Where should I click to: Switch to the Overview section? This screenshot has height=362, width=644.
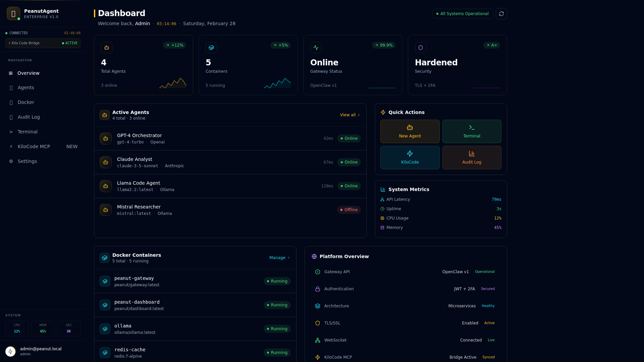pos(28,73)
